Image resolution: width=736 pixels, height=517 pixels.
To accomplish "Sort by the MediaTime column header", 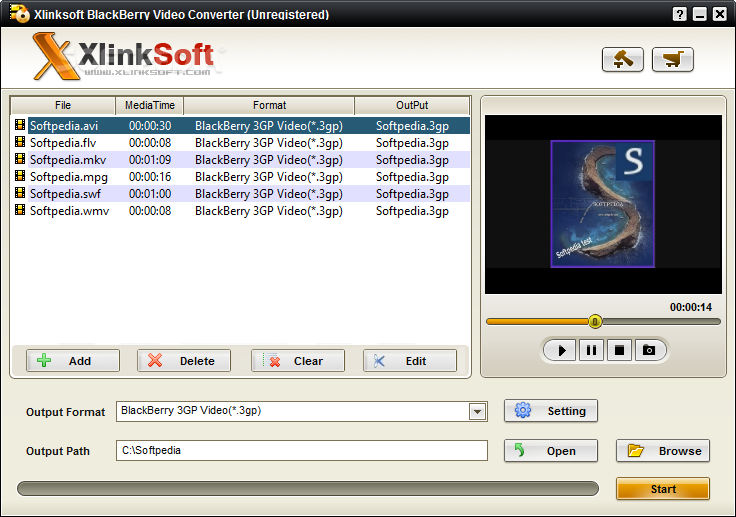I will (150, 105).
